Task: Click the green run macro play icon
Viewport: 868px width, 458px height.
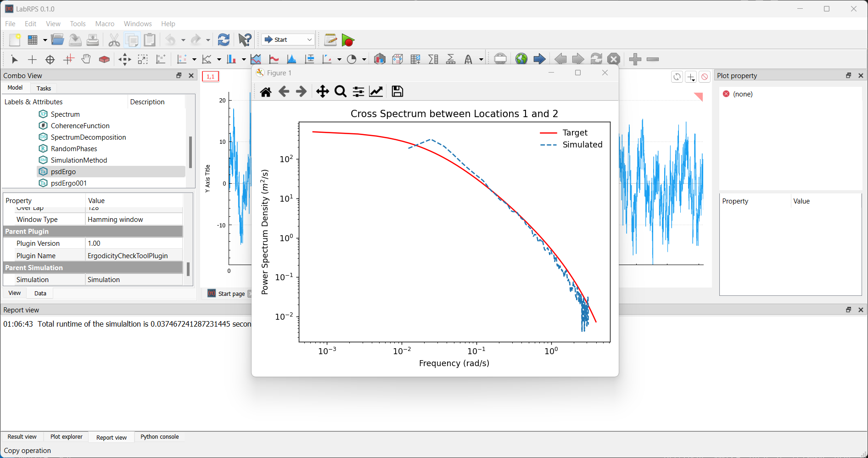Action: pyautogui.click(x=348, y=40)
